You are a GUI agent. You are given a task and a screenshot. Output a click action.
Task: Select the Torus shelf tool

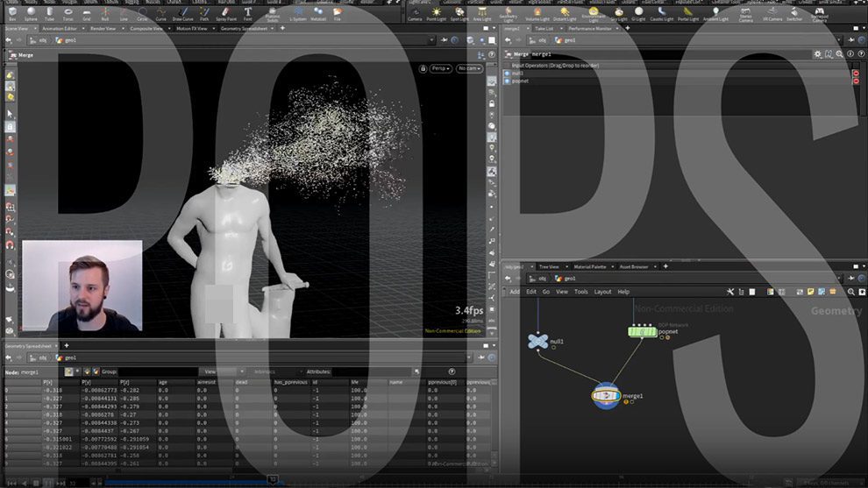pyautogui.click(x=68, y=13)
